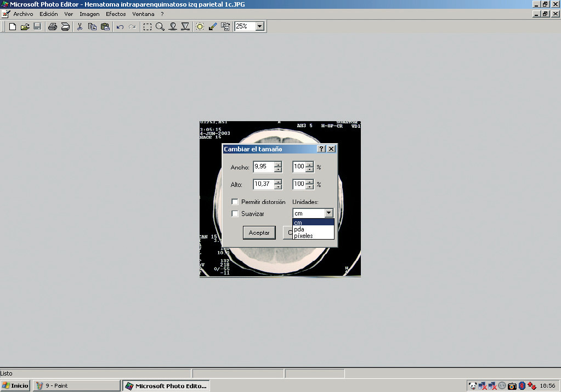Click the Open folder toolbar icon
Screen dimensions: 561x392
click(x=25, y=26)
